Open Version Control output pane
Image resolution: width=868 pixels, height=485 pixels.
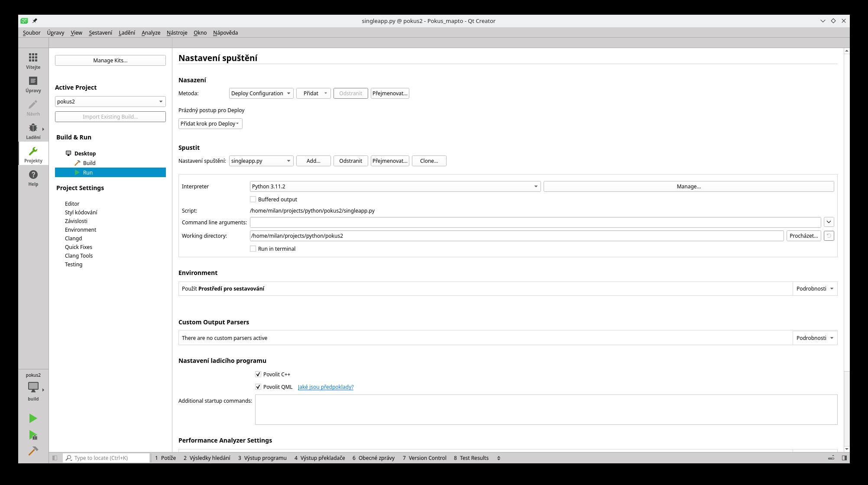424,458
